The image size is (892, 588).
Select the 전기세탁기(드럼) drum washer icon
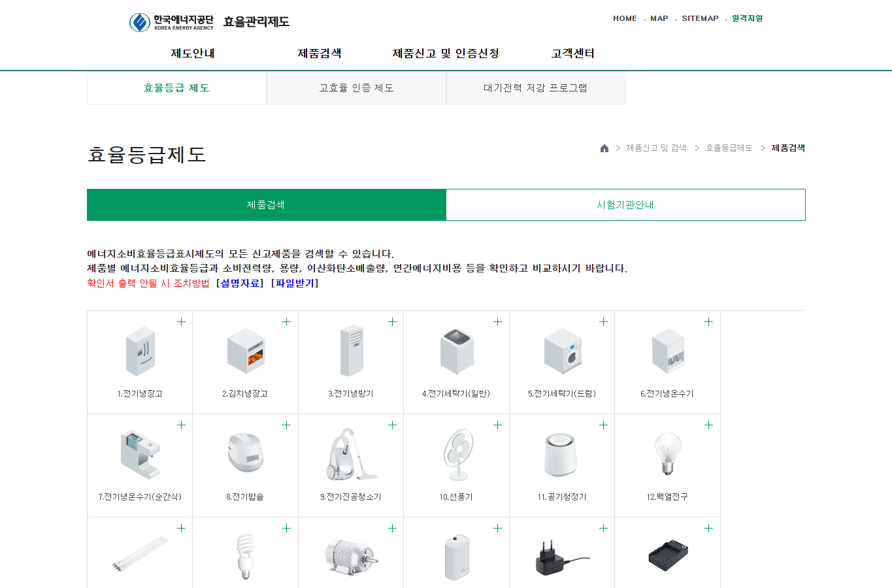coord(563,351)
